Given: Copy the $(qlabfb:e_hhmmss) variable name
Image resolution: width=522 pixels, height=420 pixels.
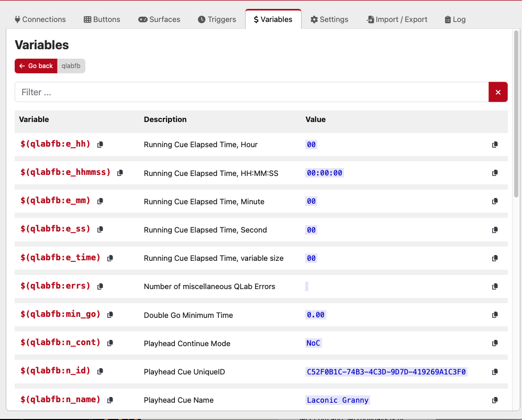Looking at the screenshot, I should tap(120, 173).
